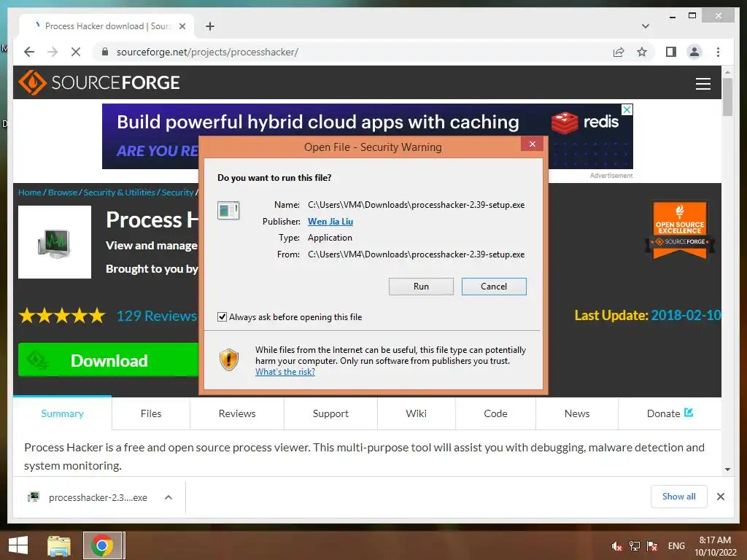Open the Windows Start button
Image resolution: width=747 pixels, height=560 pixels.
click(18, 545)
